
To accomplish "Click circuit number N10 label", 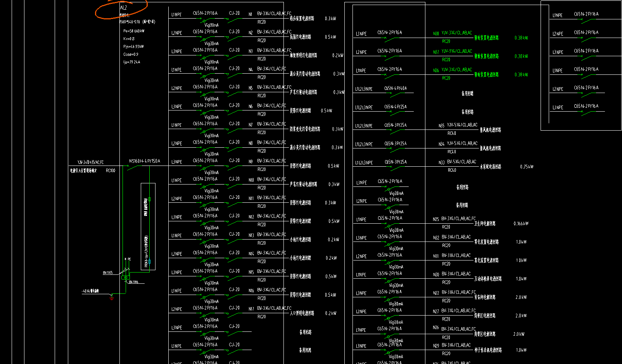I will coord(251,180).
